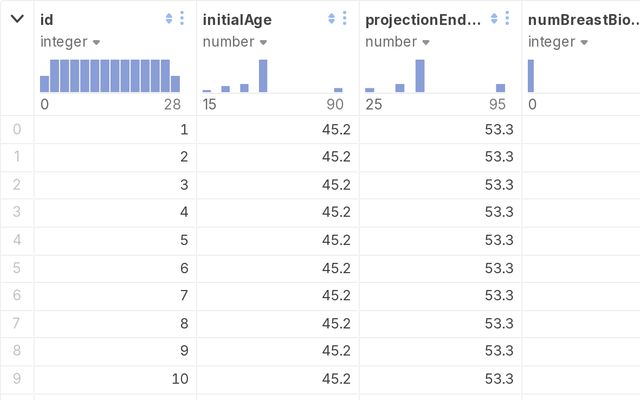Sort the projectionEnd column
This screenshot has height=400, width=640.
494,19
